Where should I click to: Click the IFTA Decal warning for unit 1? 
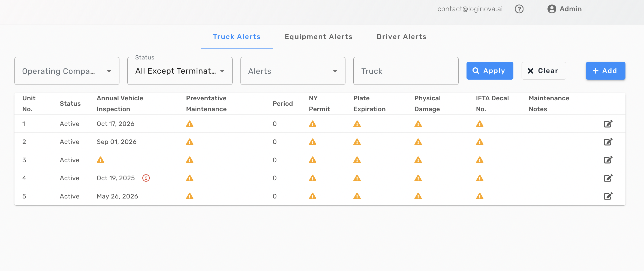(x=480, y=124)
